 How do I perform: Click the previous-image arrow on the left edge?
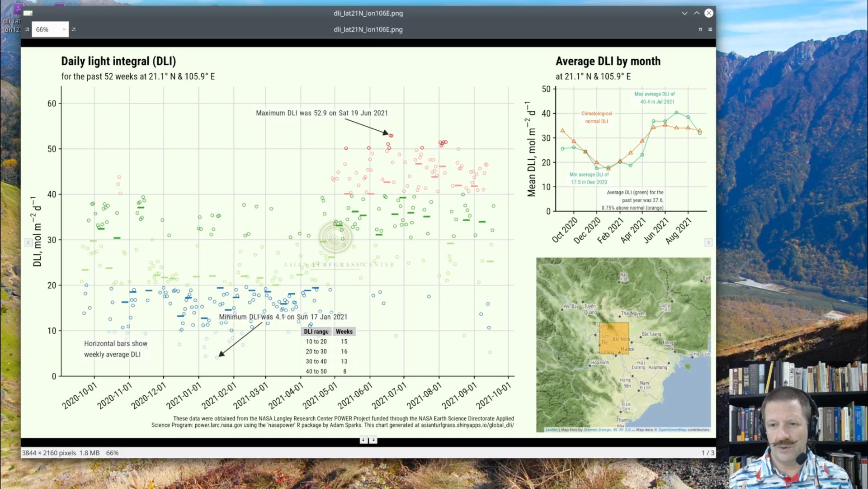(29, 243)
